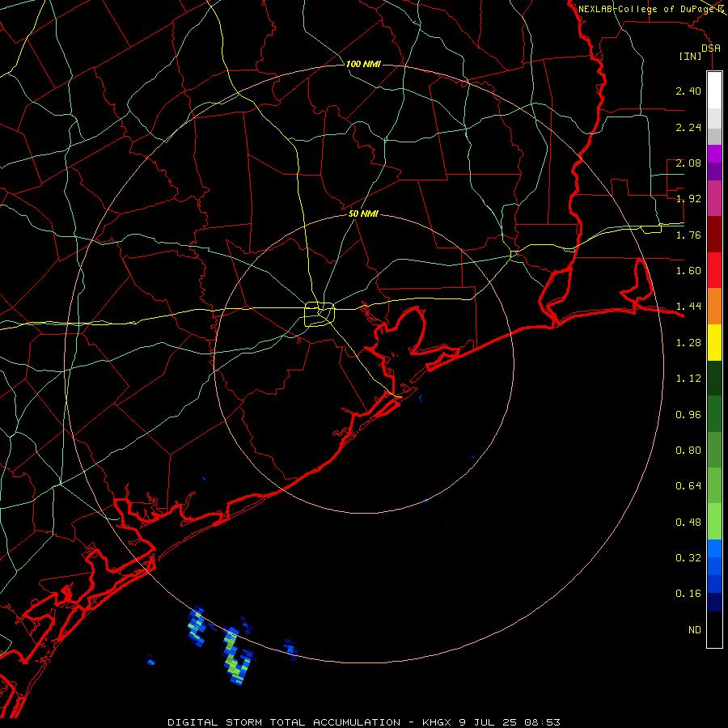Select the bright red legend color band
Image resolution: width=728 pixels, height=728 pixels.
tap(714, 270)
